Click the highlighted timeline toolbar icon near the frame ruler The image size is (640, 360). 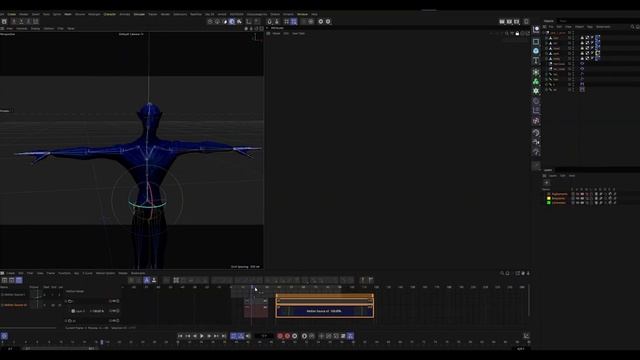tap(147, 280)
